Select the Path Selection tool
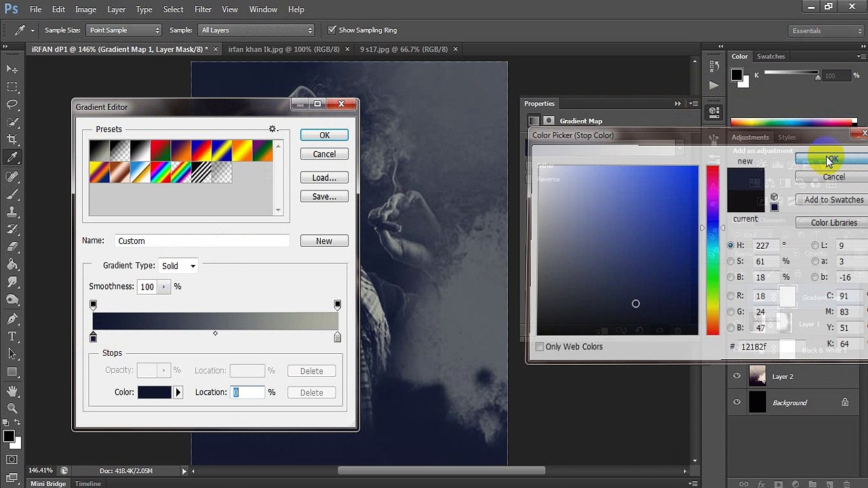The width and height of the screenshot is (868, 488). click(x=12, y=354)
